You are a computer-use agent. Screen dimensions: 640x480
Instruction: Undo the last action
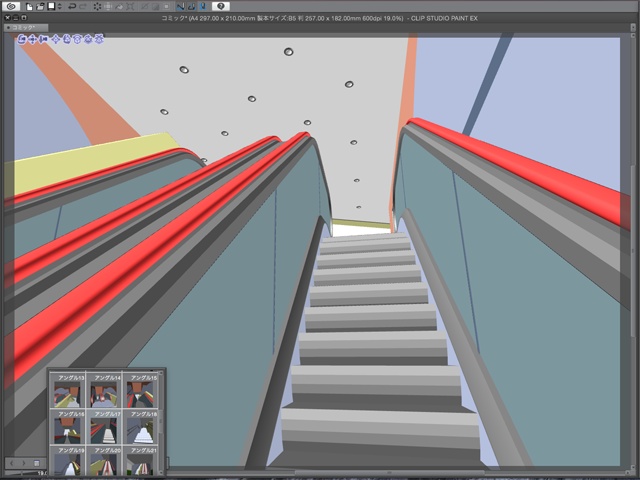coord(72,7)
